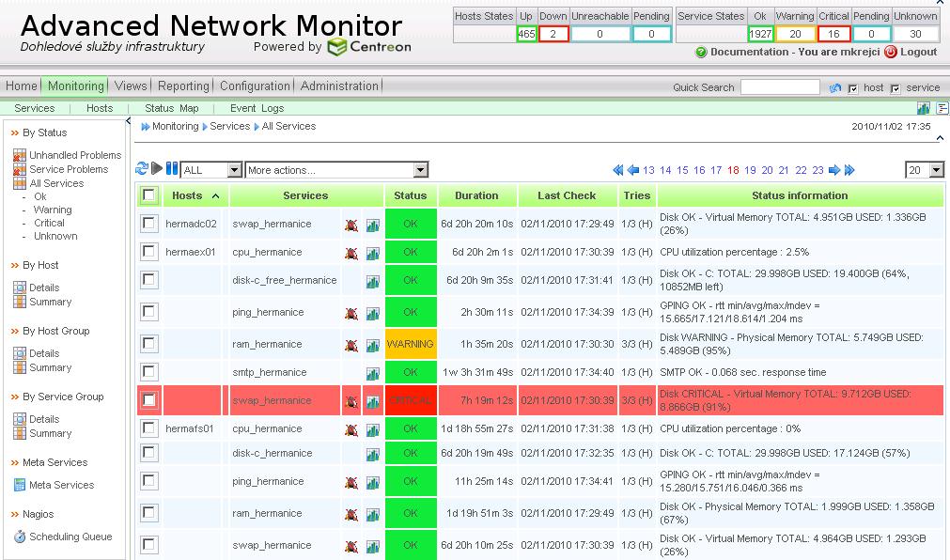Click the refresh icon above the services table
The height and width of the screenshot is (560, 950).
[x=142, y=169]
